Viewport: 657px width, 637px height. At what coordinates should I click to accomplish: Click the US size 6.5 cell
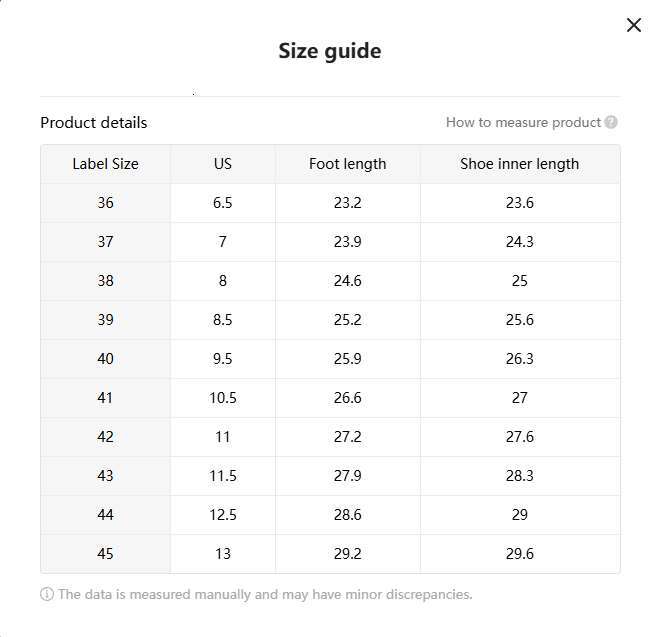point(222,203)
